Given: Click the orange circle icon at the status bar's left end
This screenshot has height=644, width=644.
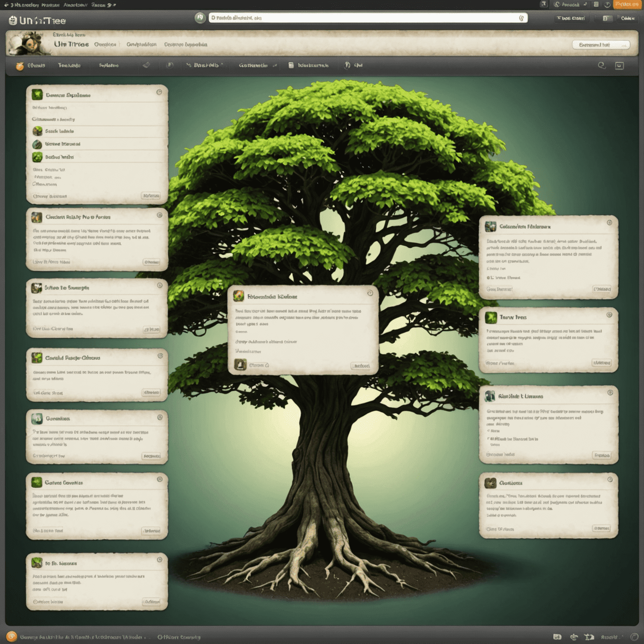Looking at the screenshot, I should coord(12,636).
